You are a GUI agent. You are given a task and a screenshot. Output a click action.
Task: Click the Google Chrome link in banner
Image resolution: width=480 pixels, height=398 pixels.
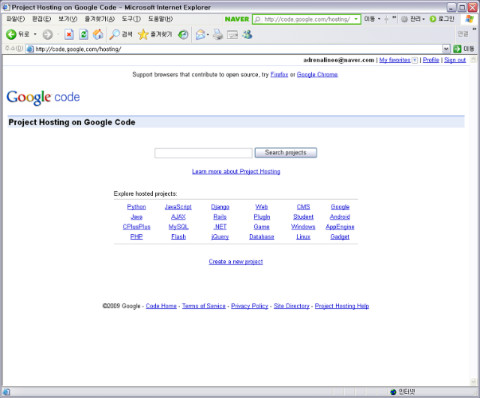point(317,75)
